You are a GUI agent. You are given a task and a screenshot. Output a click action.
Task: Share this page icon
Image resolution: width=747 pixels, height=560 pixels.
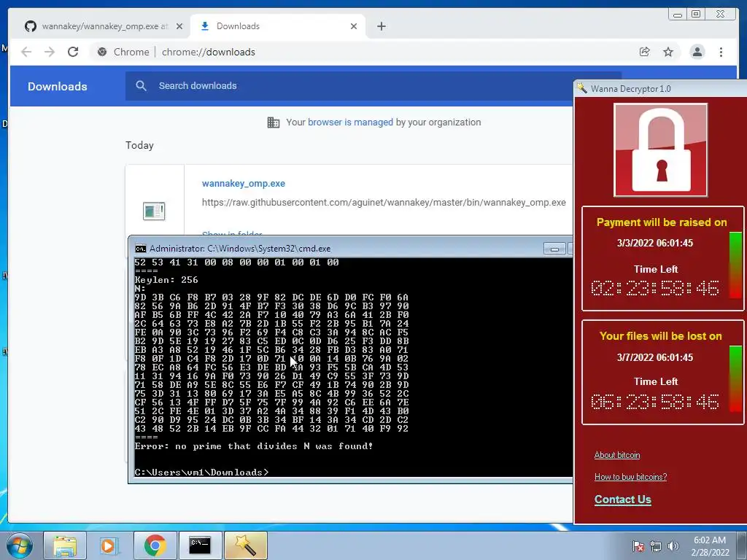(x=645, y=52)
